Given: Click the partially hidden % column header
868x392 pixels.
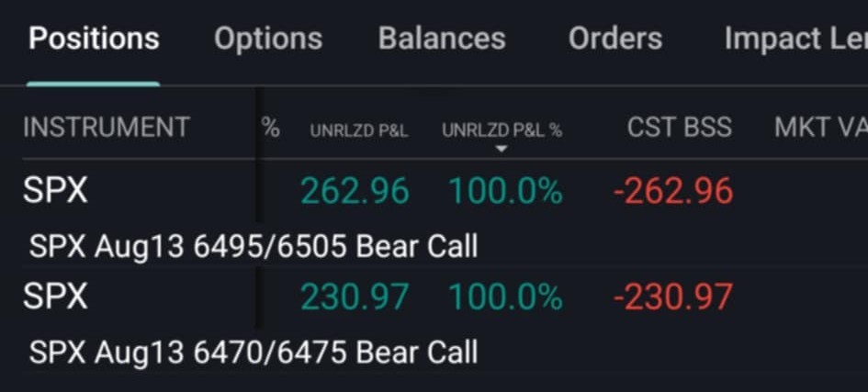Looking at the screenshot, I should (x=271, y=128).
